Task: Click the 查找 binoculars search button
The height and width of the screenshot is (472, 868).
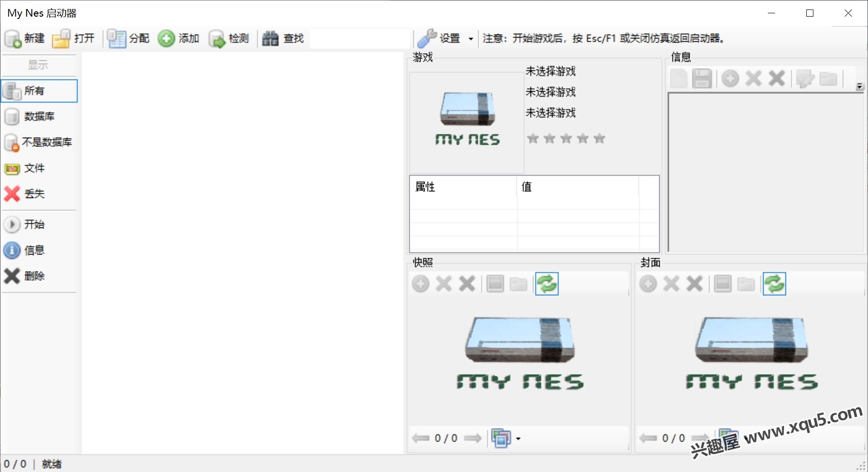Action: (283, 38)
